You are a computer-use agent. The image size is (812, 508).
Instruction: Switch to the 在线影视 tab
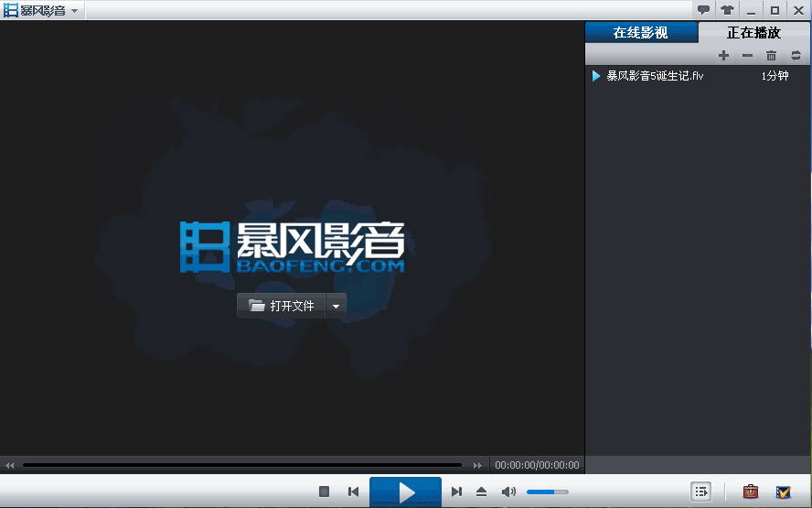(641, 33)
